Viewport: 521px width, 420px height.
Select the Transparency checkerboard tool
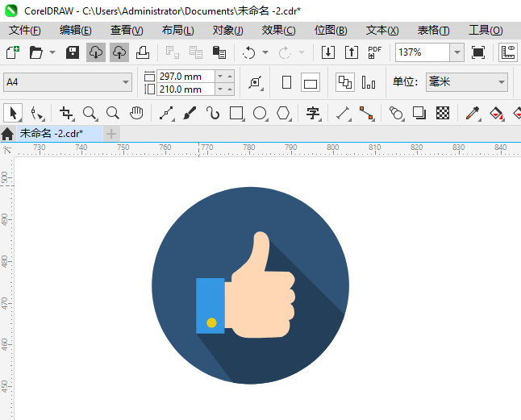(443, 113)
